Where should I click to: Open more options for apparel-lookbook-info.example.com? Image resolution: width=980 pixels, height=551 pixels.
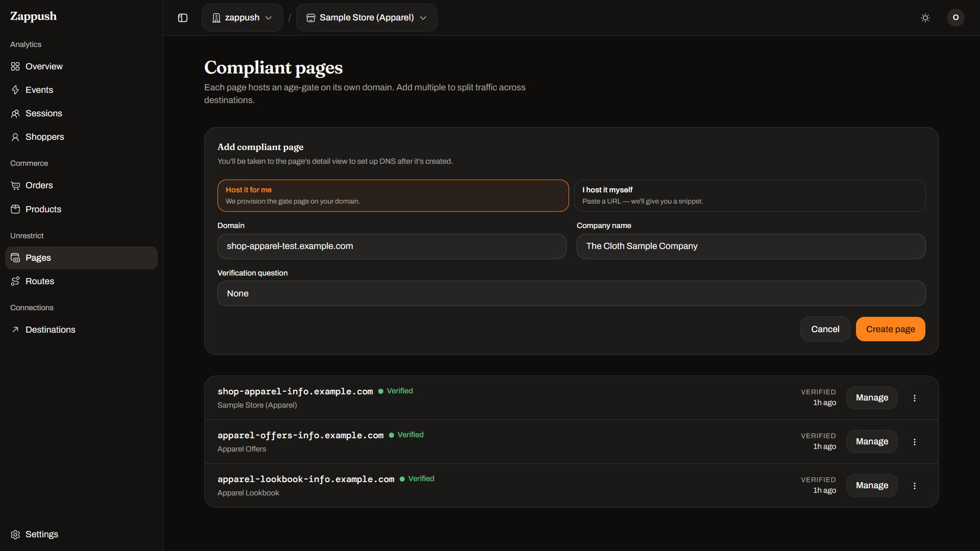coord(915,486)
